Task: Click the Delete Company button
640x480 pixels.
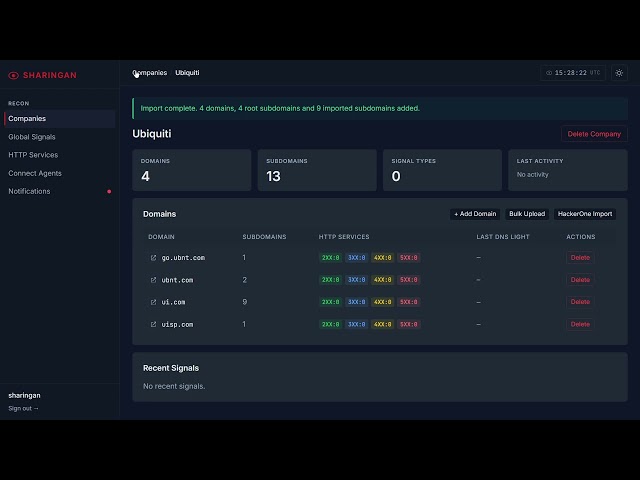Action: coord(594,134)
